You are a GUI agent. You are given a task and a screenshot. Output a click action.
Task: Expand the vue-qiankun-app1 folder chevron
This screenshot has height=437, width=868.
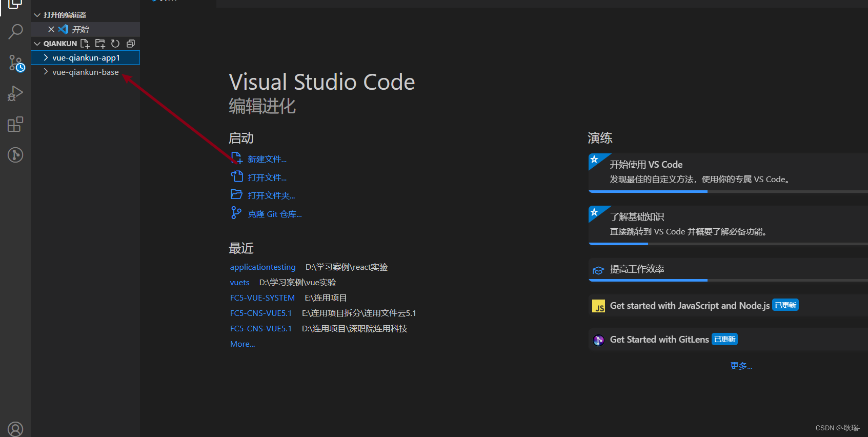tap(46, 57)
